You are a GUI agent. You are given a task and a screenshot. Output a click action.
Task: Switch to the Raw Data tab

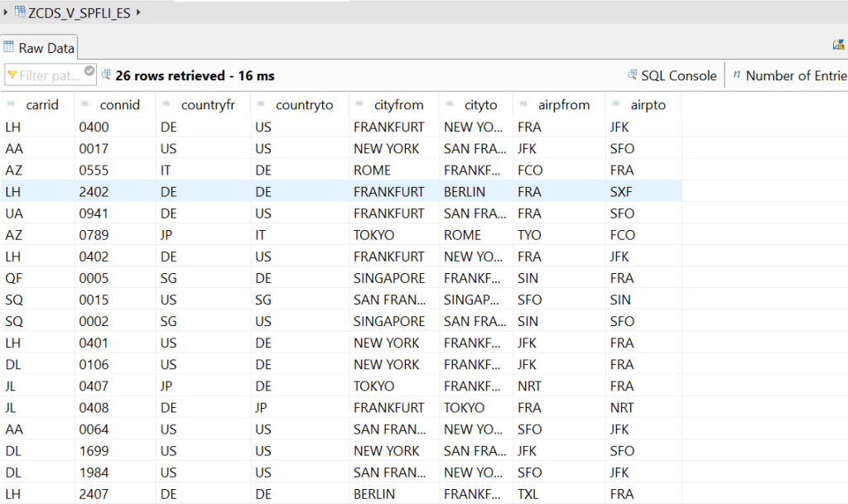(39, 48)
